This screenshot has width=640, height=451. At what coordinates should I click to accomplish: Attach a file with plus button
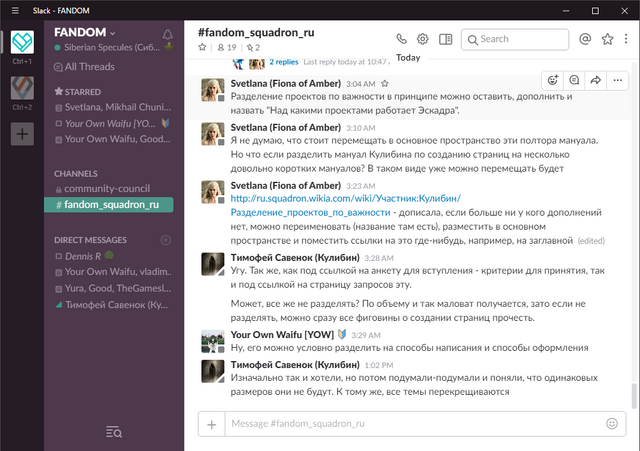[211, 424]
